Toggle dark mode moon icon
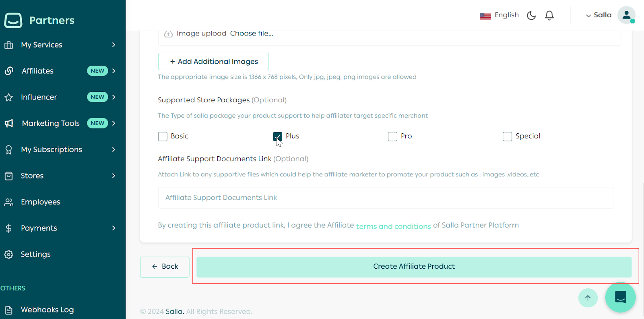This screenshot has width=644, height=319. pos(531,15)
